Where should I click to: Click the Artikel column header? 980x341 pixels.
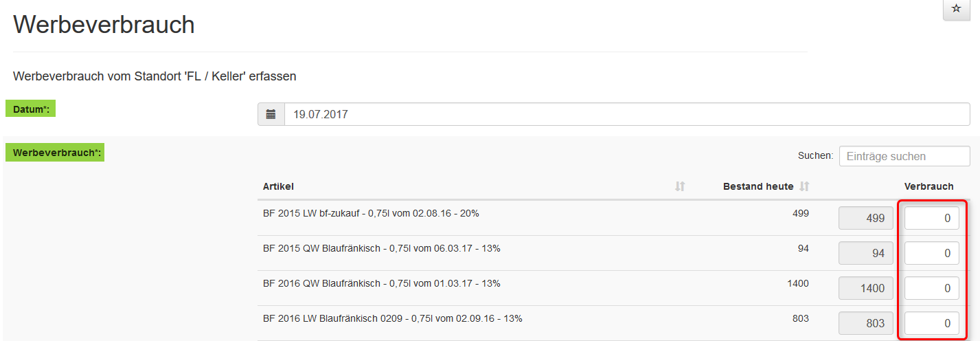click(279, 186)
